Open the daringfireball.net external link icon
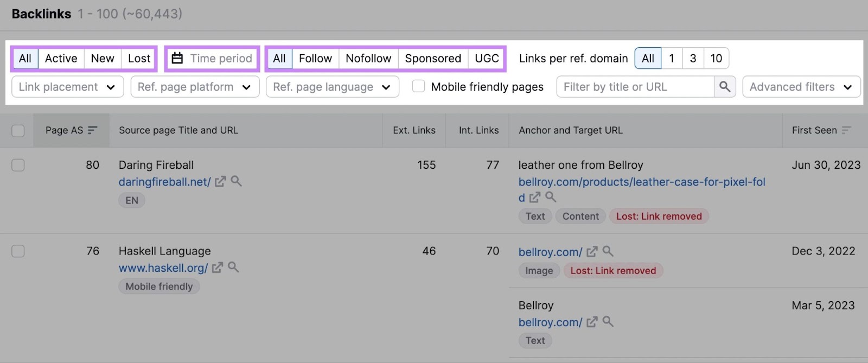The width and height of the screenshot is (868, 363). [220, 182]
